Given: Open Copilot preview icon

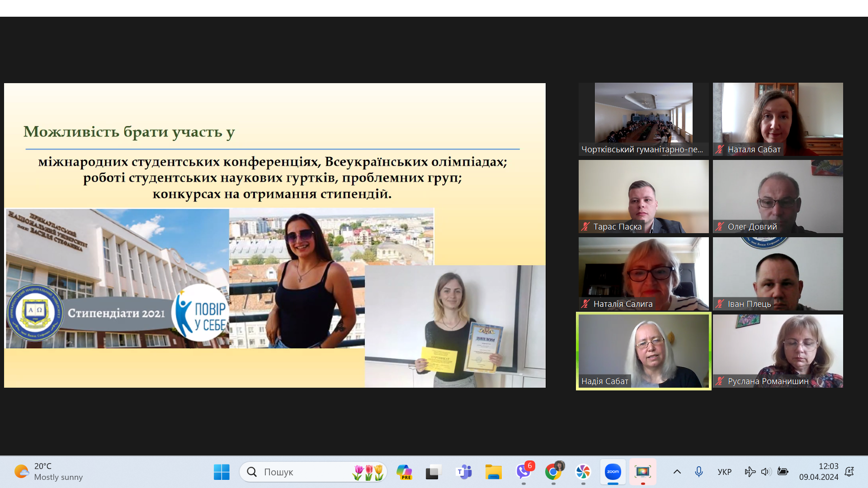Looking at the screenshot, I should pyautogui.click(x=404, y=472).
